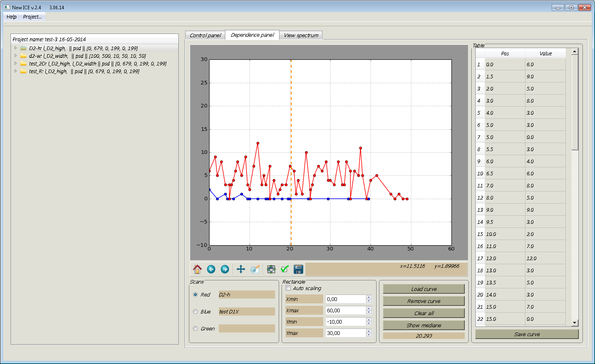The width and height of the screenshot is (595, 364).
Task: Enable the Auto scaling checkbox
Action: (288, 288)
